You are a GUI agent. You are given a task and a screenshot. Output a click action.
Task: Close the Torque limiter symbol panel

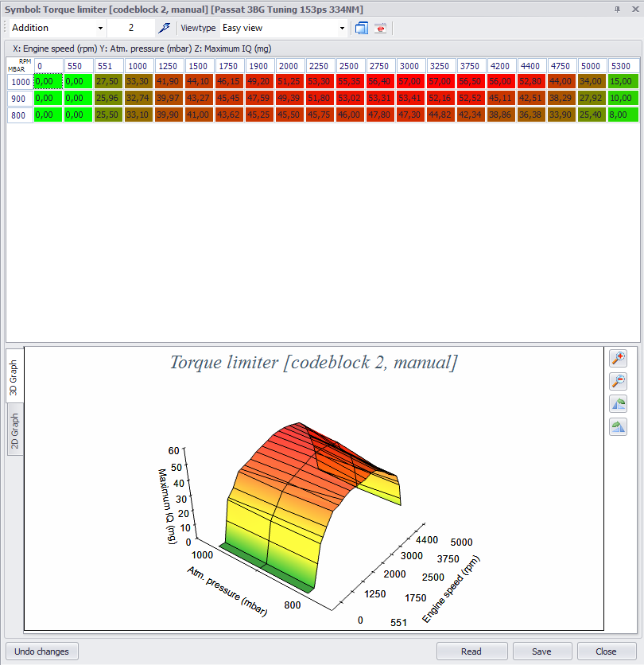(635, 9)
